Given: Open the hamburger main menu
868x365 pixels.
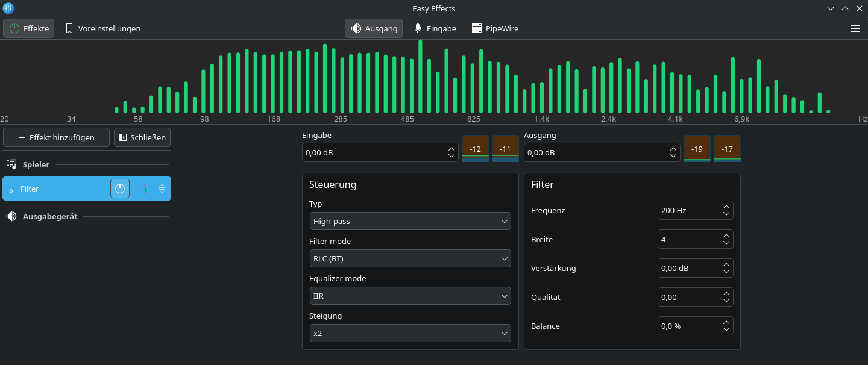Looking at the screenshot, I should [x=855, y=28].
